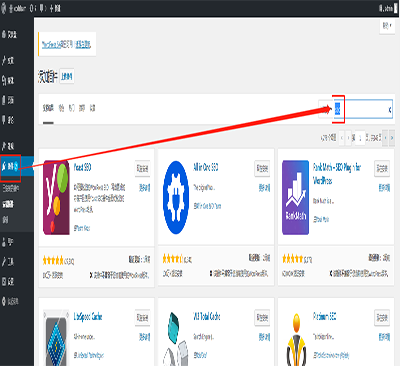The width and height of the screenshot is (400, 366).
Task: Install W3 Total Cache now
Action: click(262, 317)
